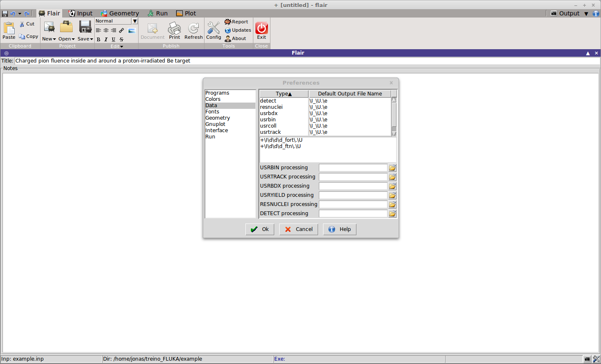
Task: Expand the Save dropdown arrow
Action: click(x=91, y=39)
